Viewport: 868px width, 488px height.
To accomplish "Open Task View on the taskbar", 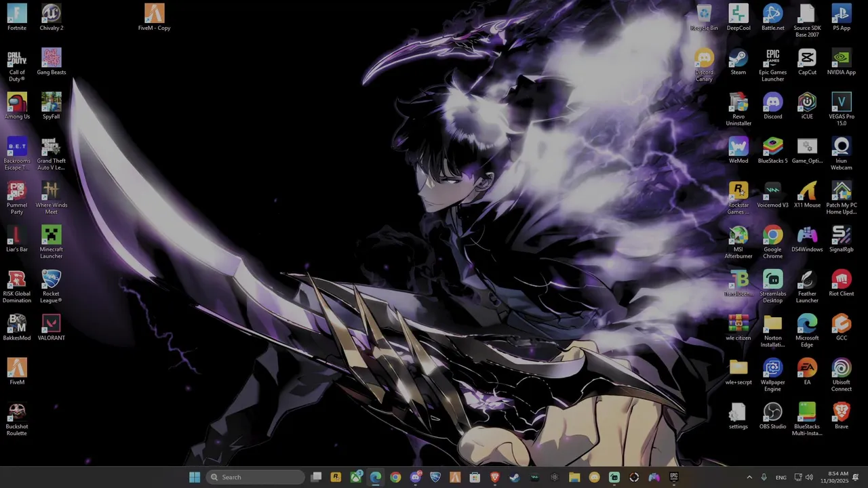I will [316, 477].
